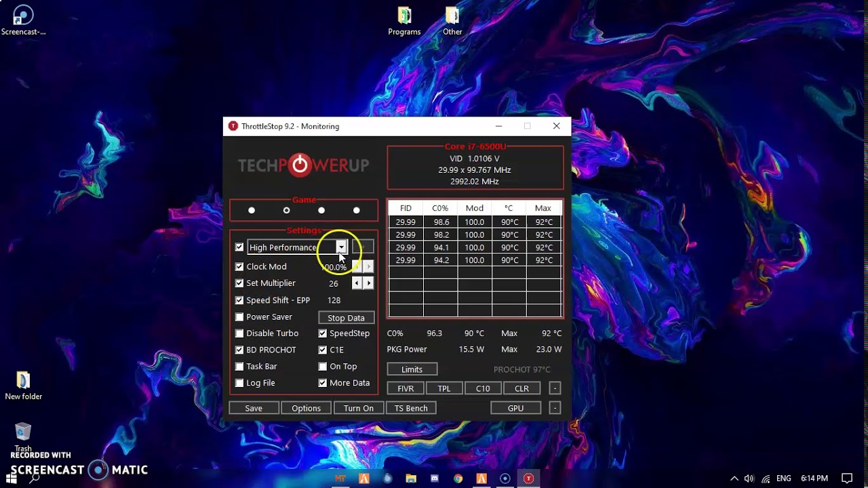Viewport: 868px width, 488px height.
Task: Select the second profile radio button
Action: click(x=287, y=210)
